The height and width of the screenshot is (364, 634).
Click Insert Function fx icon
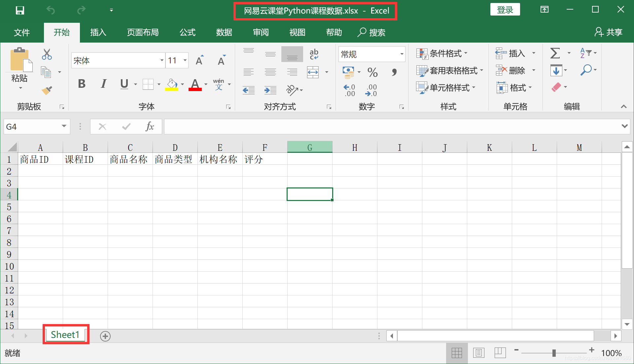point(150,126)
